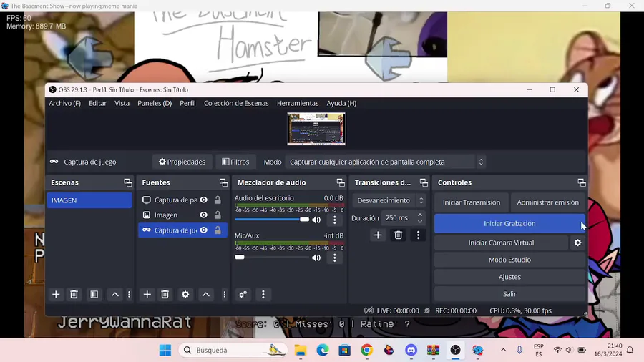The image size is (644, 362).
Task: Undock the Controles panel
Action: point(582,182)
